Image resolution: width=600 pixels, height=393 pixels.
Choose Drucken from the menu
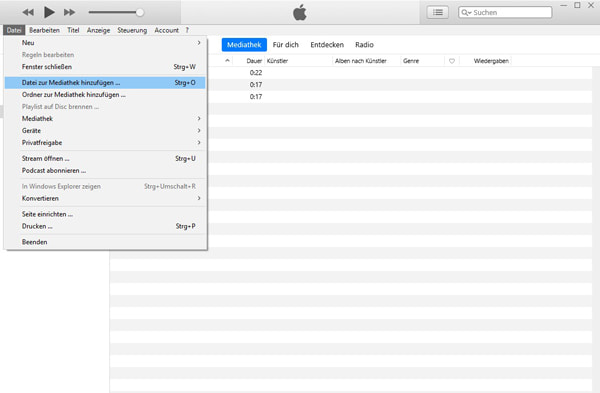click(x=105, y=227)
